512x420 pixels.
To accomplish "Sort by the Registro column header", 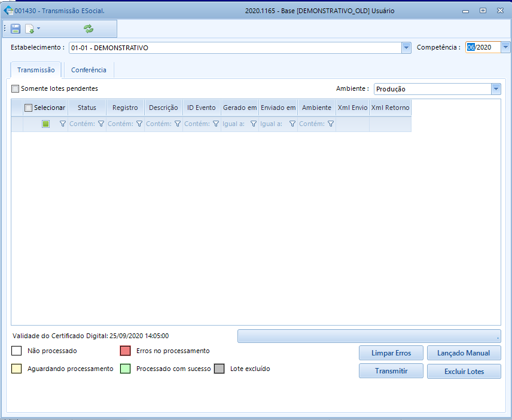I will (x=125, y=108).
